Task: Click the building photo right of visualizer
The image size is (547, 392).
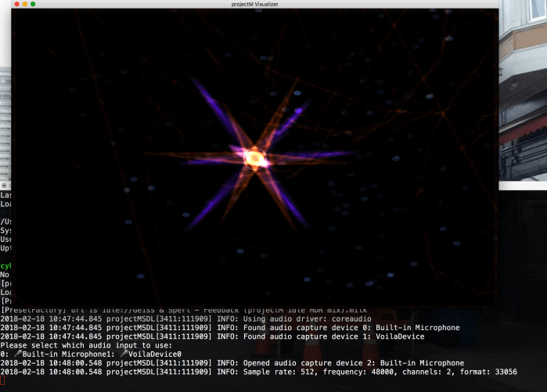Action: [522, 94]
